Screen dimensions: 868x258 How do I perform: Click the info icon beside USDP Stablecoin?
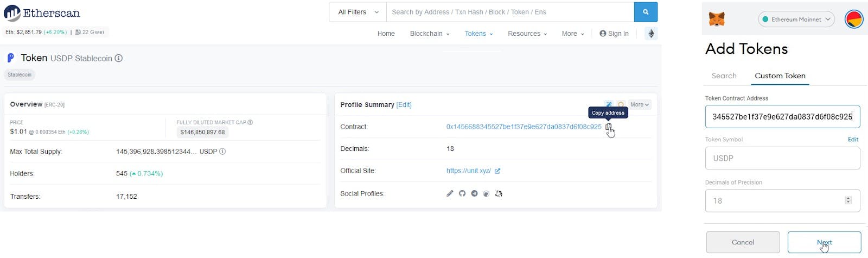coord(119,58)
